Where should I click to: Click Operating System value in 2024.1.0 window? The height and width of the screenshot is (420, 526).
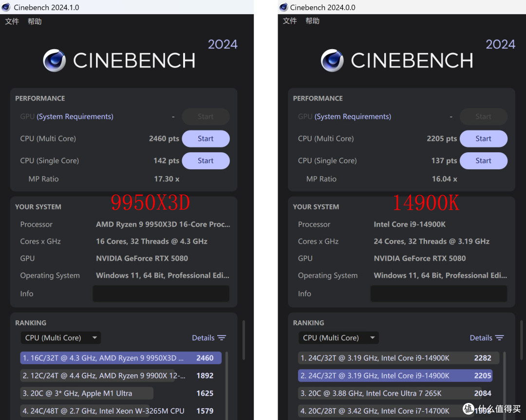[x=163, y=275]
